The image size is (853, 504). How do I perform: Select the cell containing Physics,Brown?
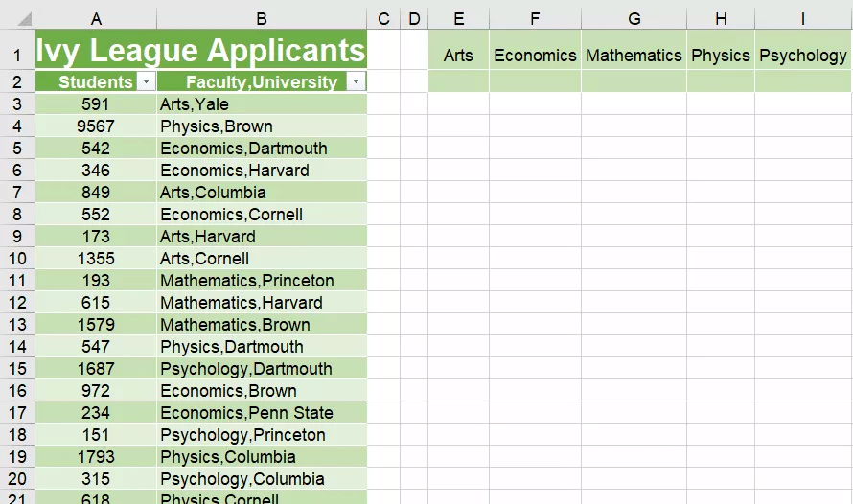click(262, 126)
